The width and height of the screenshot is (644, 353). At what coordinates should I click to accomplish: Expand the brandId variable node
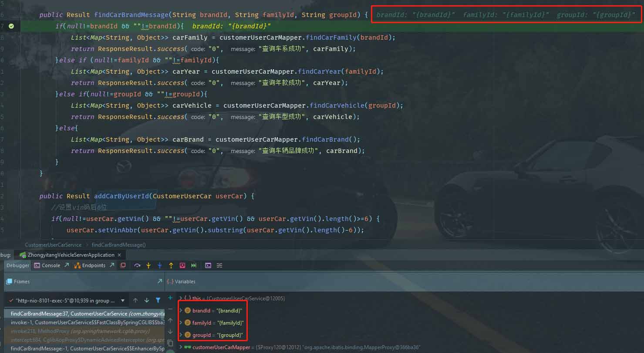181,311
